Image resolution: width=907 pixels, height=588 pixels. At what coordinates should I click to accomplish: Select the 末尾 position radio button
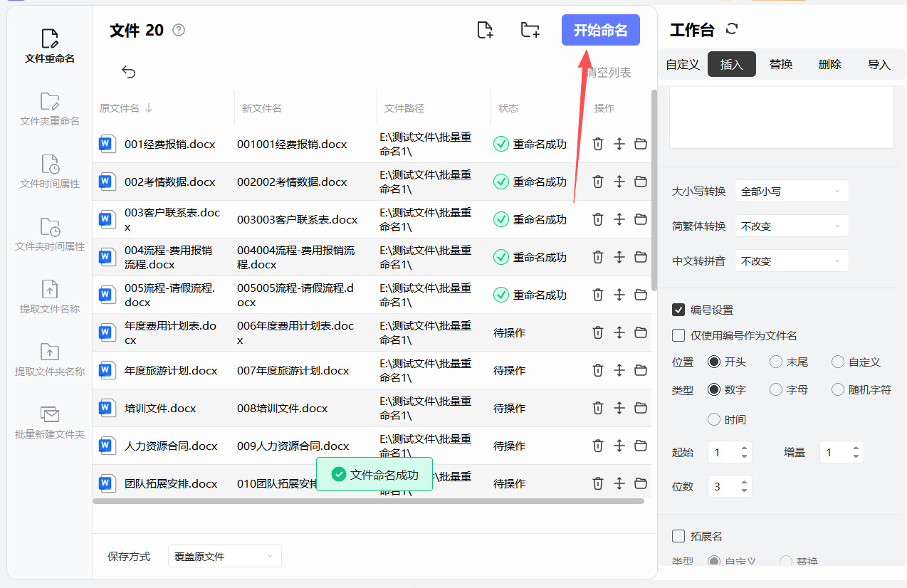point(776,362)
